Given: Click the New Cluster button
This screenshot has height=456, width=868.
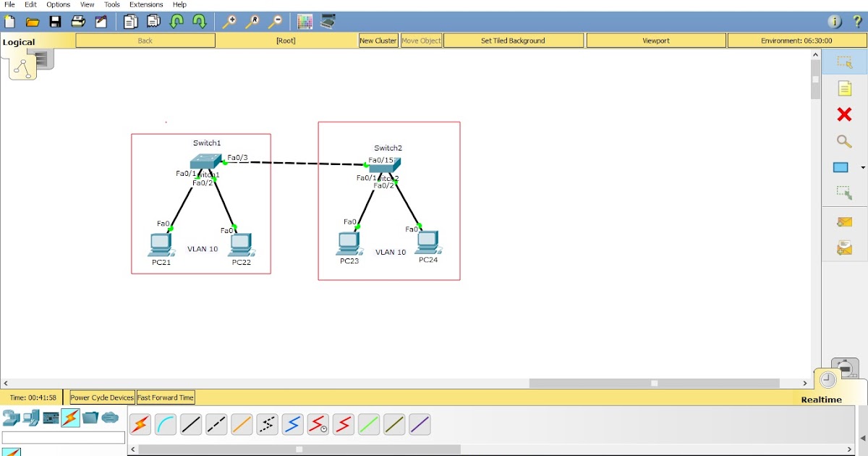Looking at the screenshot, I should (x=378, y=41).
